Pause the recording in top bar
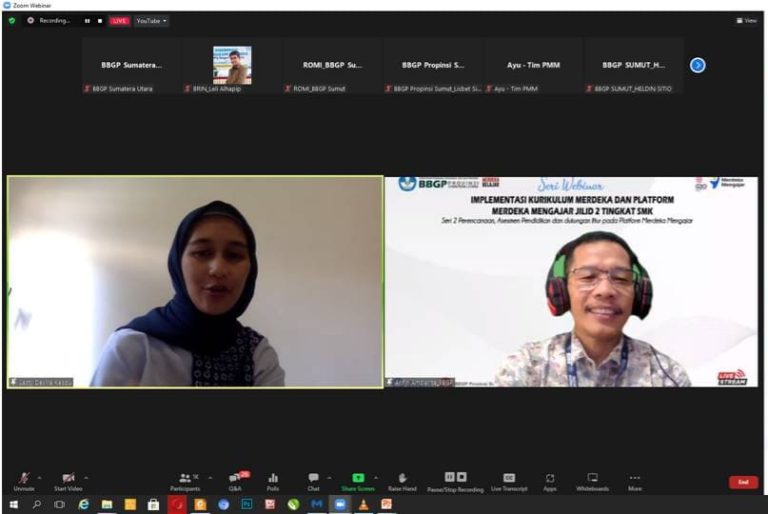 pos(87,21)
